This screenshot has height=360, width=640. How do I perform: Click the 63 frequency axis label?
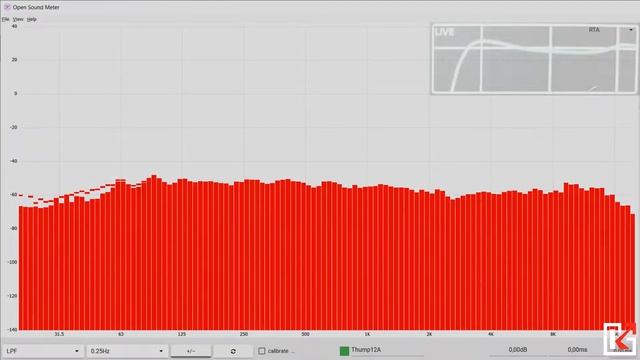point(121,334)
